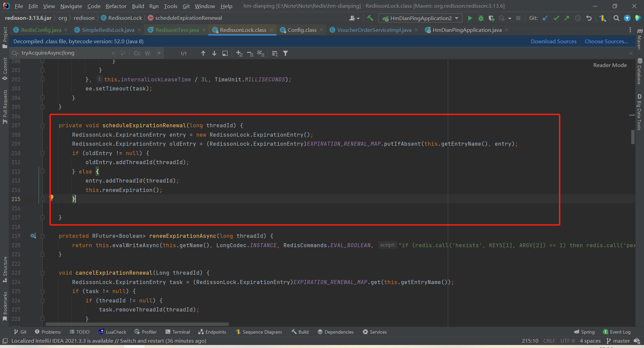Toggle Words (W) search option
644x348 pixels.
[148, 53]
